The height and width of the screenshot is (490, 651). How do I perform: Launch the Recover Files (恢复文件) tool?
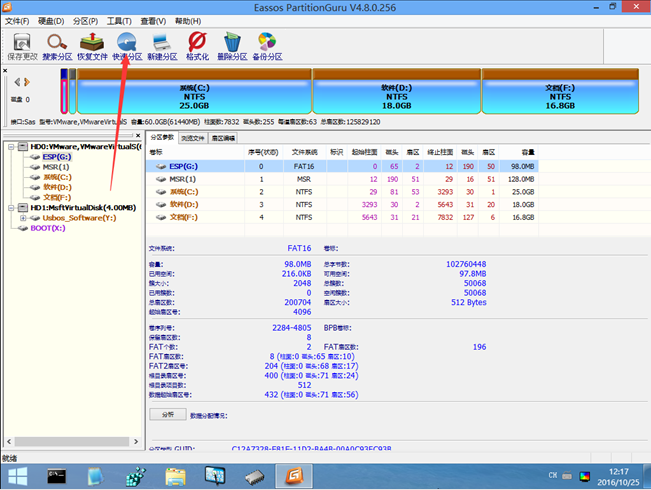click(92, 47)
